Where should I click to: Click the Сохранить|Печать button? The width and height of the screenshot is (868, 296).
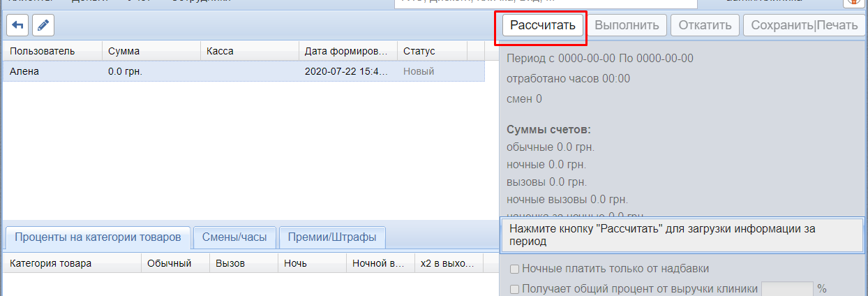point(804,26)
